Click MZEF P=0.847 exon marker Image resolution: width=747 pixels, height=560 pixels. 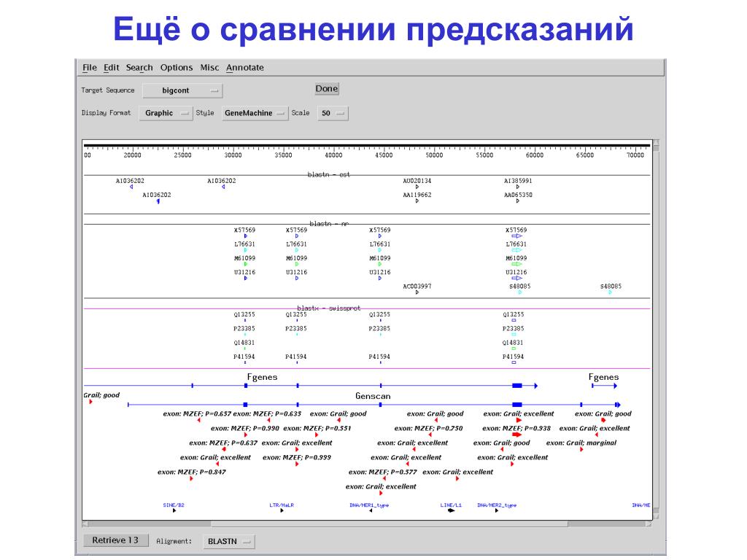click(192, 478)
